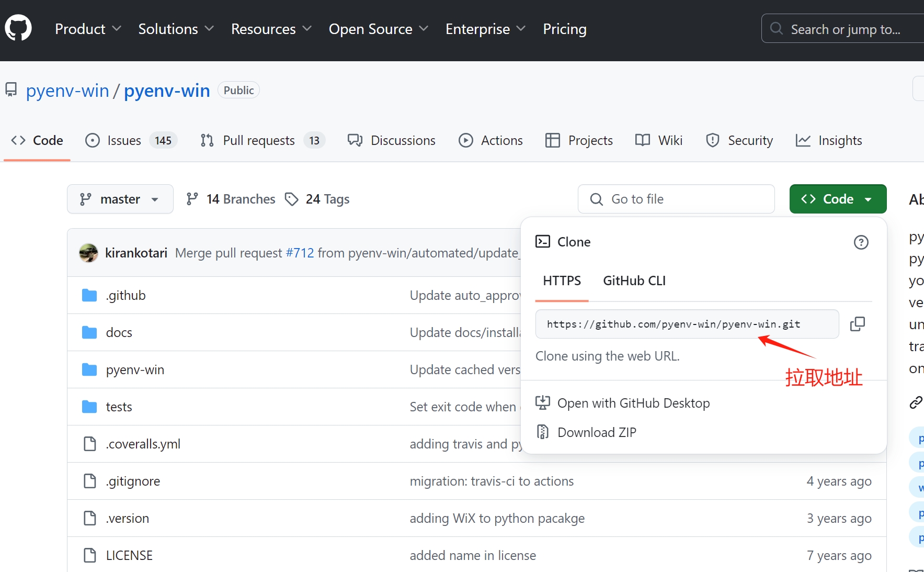Image resolution: width=924 pixels, height=572 pixels.
Task: Click kirankotari's avatar thumbnail
Action: pyautogui.click(x=88, y=253)
